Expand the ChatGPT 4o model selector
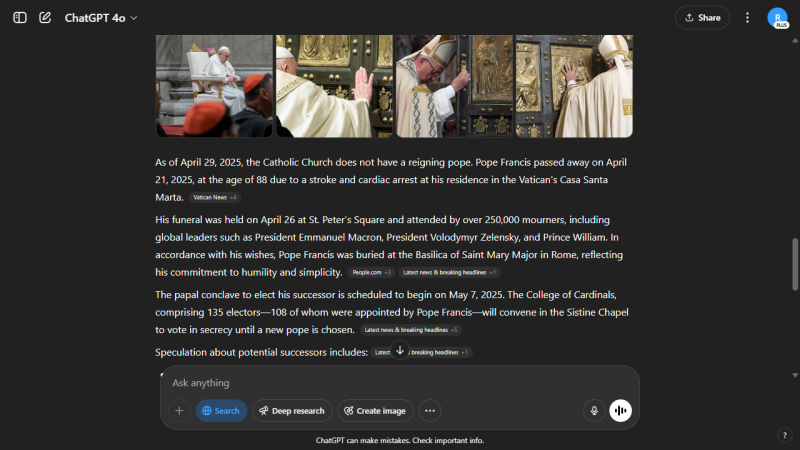This screenshot has height=450, width=800. tap(101, 18)
